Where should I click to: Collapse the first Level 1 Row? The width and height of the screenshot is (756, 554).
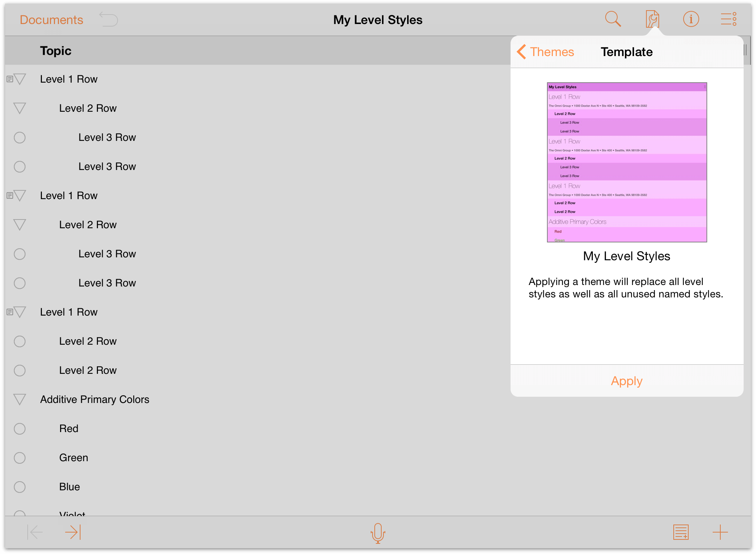coord(20,79)
